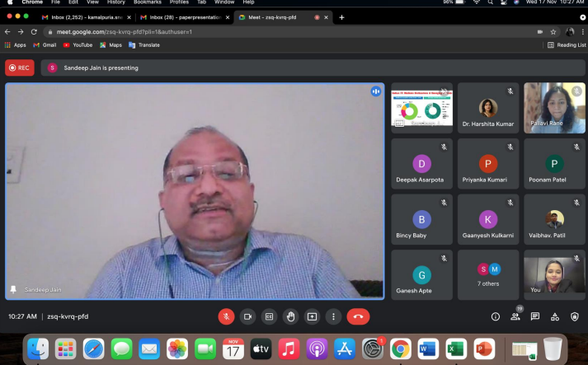This screenshot has height=365, width=588.
Task: Unmute the microphone in Meet controls
Action: click(226, 316)
